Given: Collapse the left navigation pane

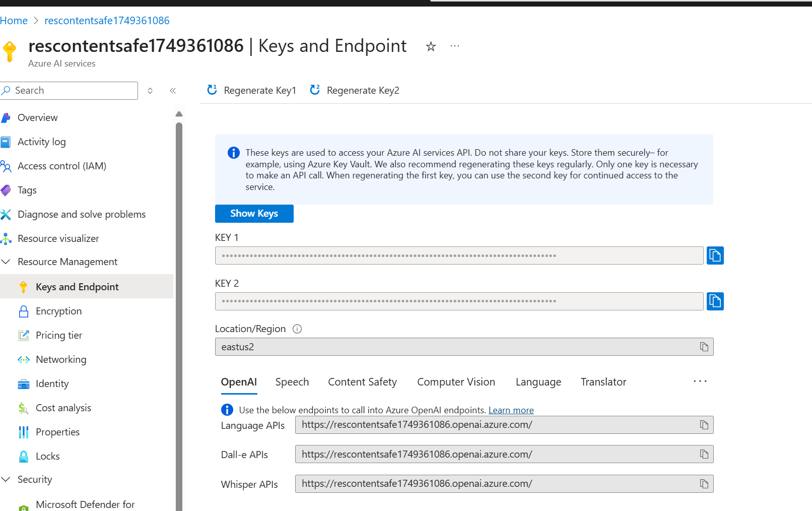Looking at the screenshot, I should click(172, 91).
